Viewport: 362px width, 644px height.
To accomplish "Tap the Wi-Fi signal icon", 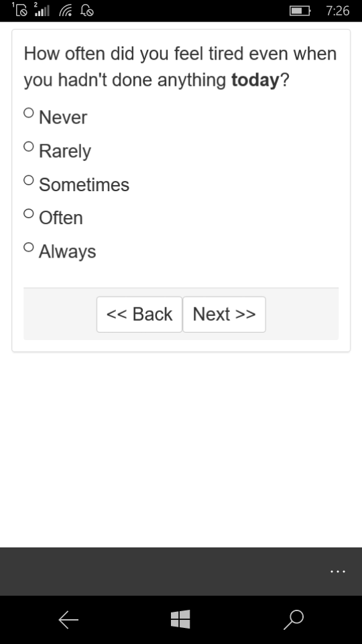I will [x=66, y=10].
